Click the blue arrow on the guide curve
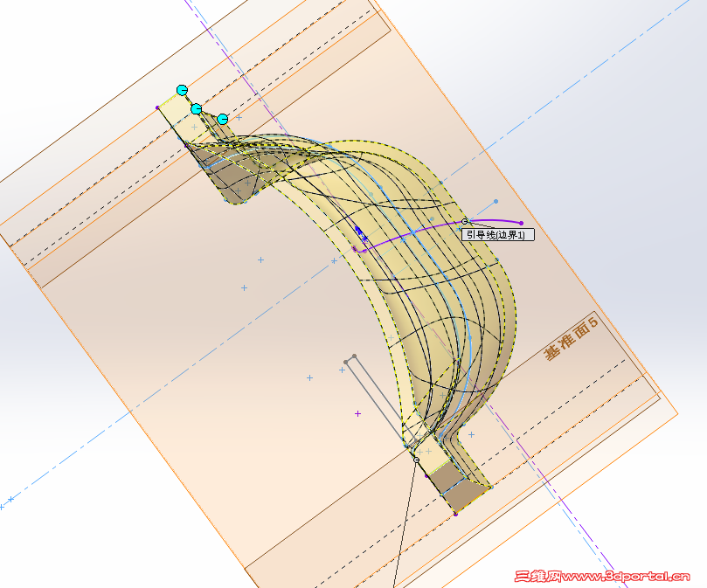 (x=359, y=232)
